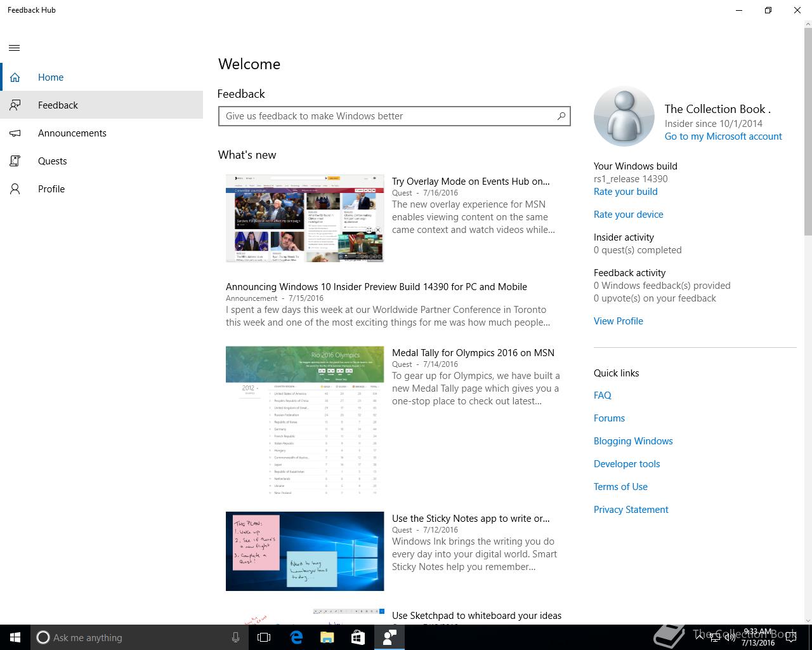Image resolution: width=812 pixels, height=650 pixels.
Task: Click the Cortana microphone icon
Action: [x=235, y=637]
